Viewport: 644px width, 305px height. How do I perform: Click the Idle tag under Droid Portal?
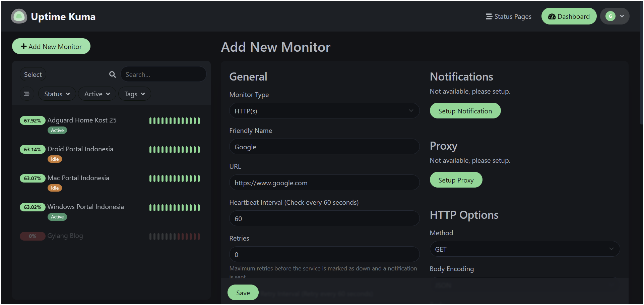pyautogui.click(x=55, y=159)
